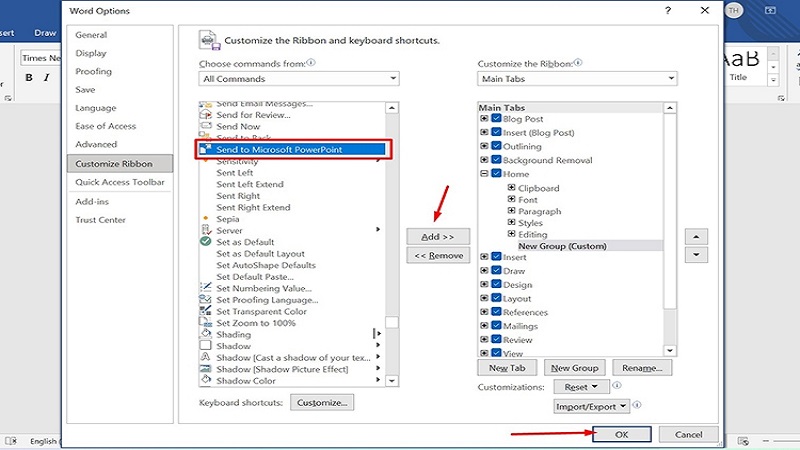Viewport: 800px width, 450px height.
Task: Toggle the Design tab checkbox
Action: tap(496, 284)
